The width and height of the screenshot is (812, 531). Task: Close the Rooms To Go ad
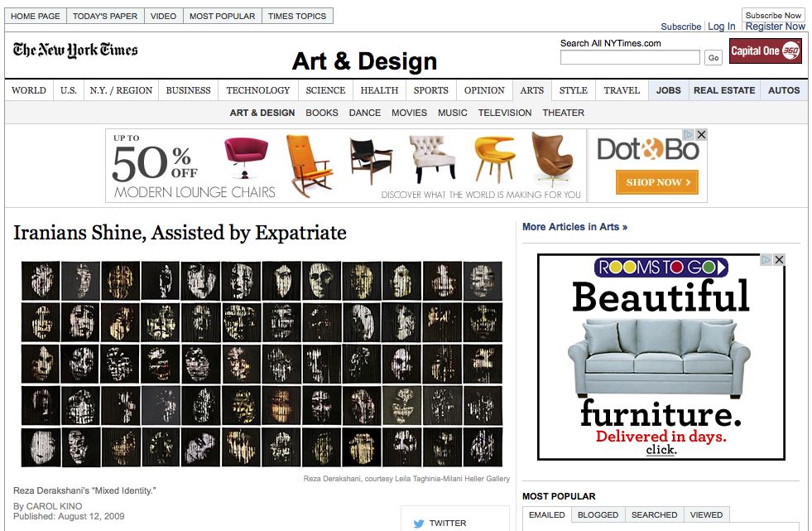point(779,259)
